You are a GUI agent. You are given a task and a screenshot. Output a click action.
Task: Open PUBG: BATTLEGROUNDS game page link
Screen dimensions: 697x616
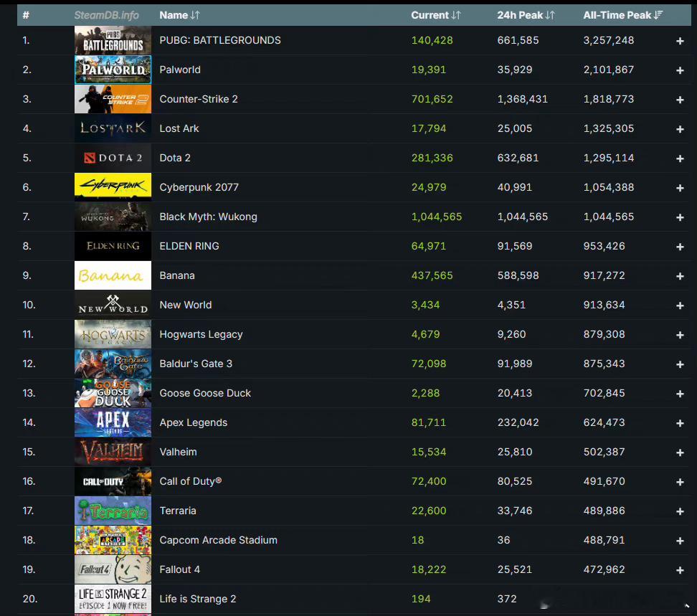[x=220, y=40]
